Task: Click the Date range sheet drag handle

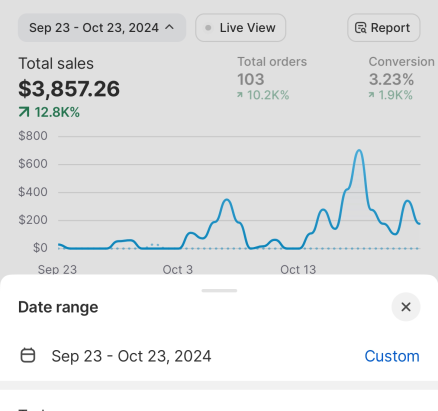Action: pyautogui.click(x=219, y=291)
